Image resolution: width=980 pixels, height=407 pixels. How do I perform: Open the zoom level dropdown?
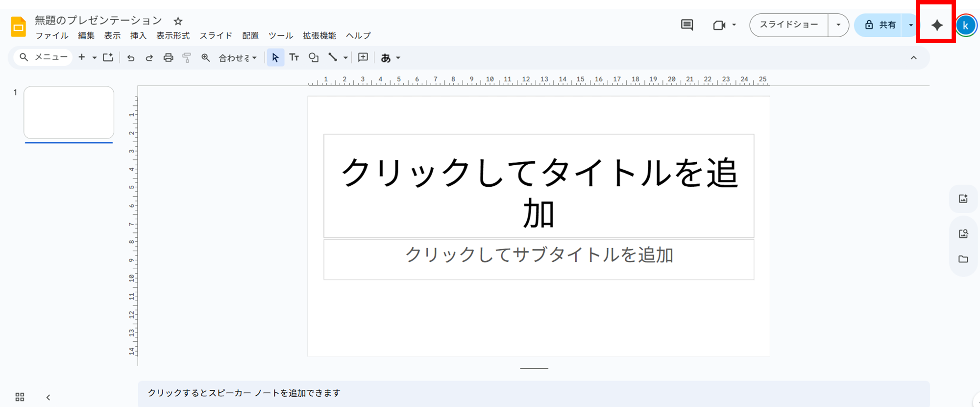[238, 58]
